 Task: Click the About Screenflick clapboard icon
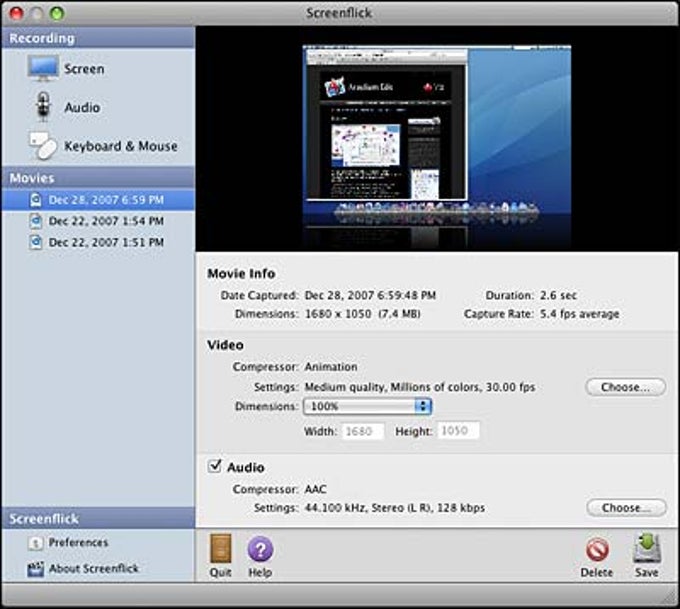tap(36, 569)
